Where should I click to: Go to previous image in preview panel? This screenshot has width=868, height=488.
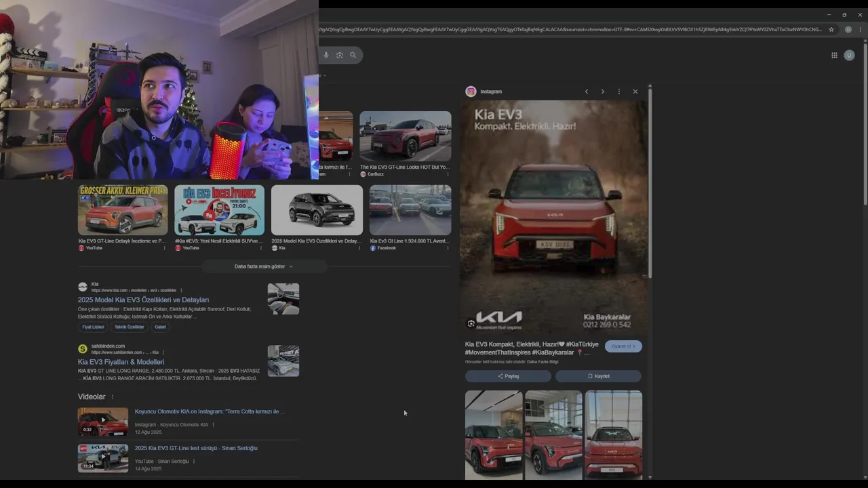pos(587,91)
